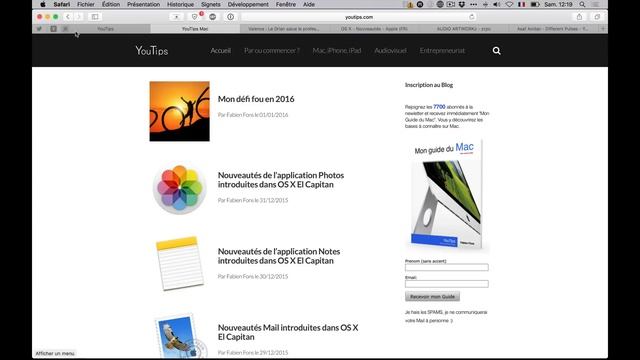Open Photos application El Capitan article title
The image size is (640, 360).
tap(281, 180)
